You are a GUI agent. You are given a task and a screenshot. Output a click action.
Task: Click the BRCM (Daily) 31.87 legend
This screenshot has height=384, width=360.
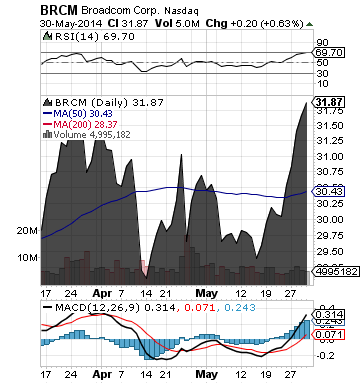click(x=109, y=102)
